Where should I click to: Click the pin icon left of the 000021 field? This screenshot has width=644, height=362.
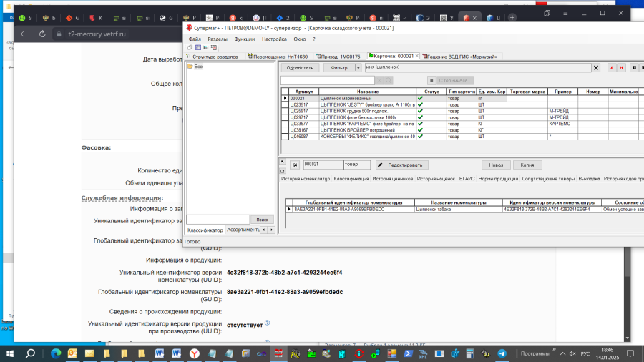[x=295, y=165]
